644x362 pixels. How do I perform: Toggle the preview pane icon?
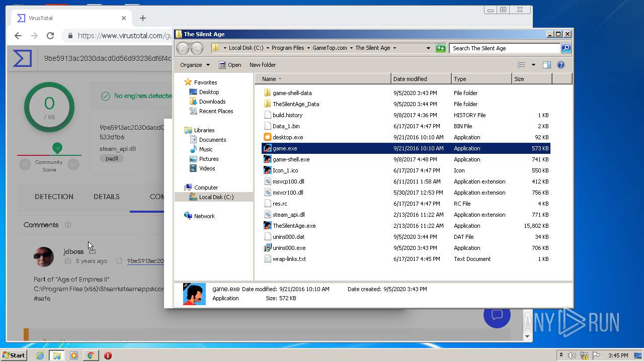pos(547,65)
